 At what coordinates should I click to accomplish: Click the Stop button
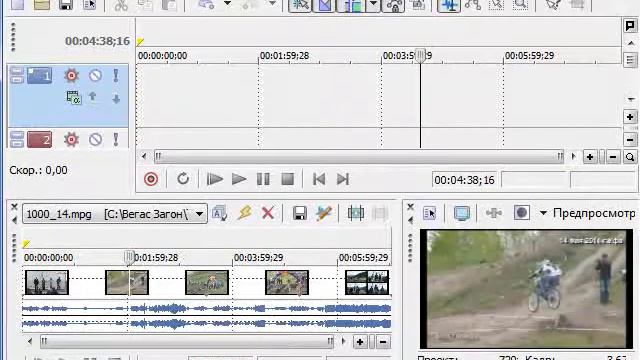[288, 179]
